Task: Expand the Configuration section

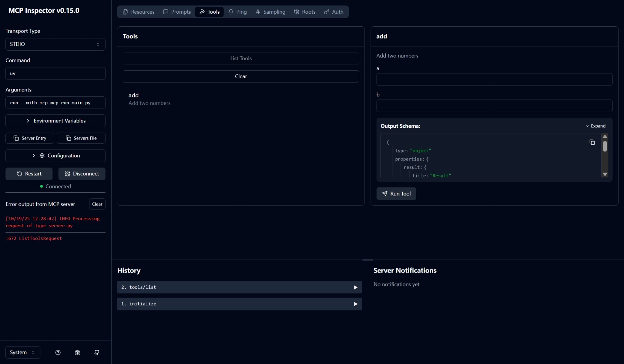Action: (55, 155)
